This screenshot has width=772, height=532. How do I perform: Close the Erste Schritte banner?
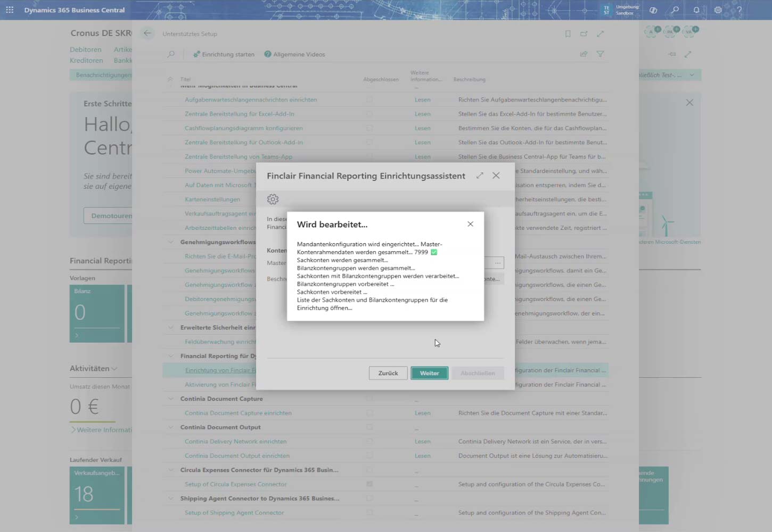point(689,102)
